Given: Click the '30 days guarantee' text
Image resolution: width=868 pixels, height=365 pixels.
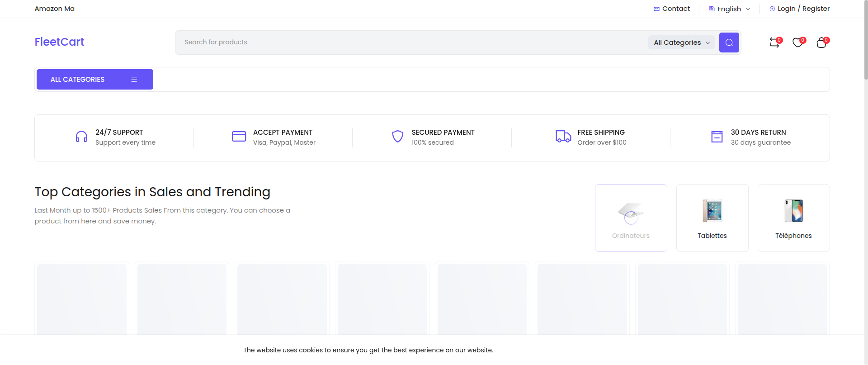Looking at the screenshot, I should coord(761,142).
